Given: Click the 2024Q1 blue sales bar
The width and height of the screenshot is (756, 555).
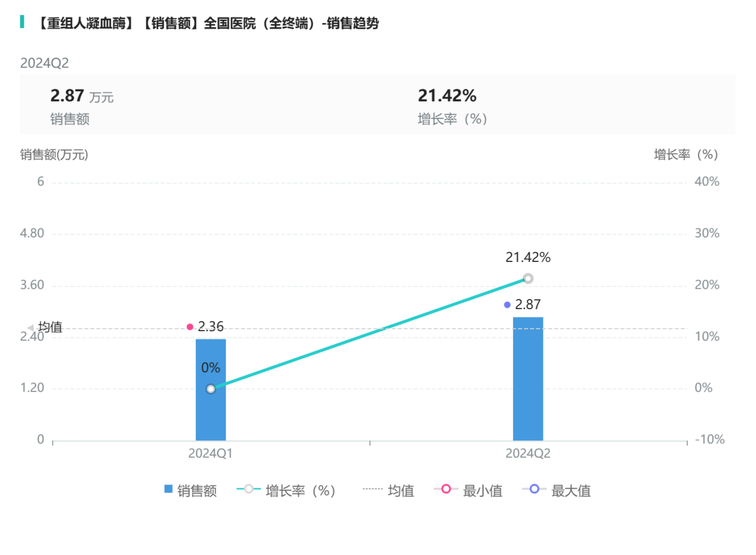Looking at the screenshot, I should 211,390.
